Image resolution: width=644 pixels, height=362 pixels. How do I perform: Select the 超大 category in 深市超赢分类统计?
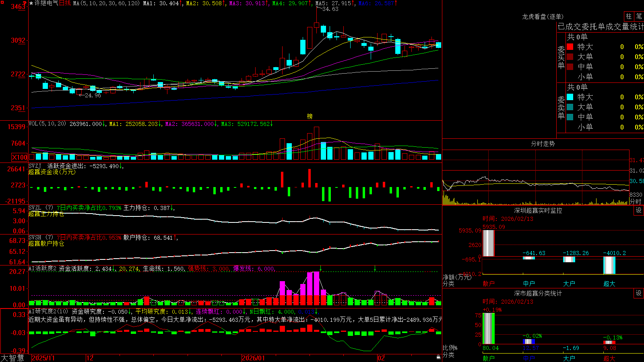point(609,358)
